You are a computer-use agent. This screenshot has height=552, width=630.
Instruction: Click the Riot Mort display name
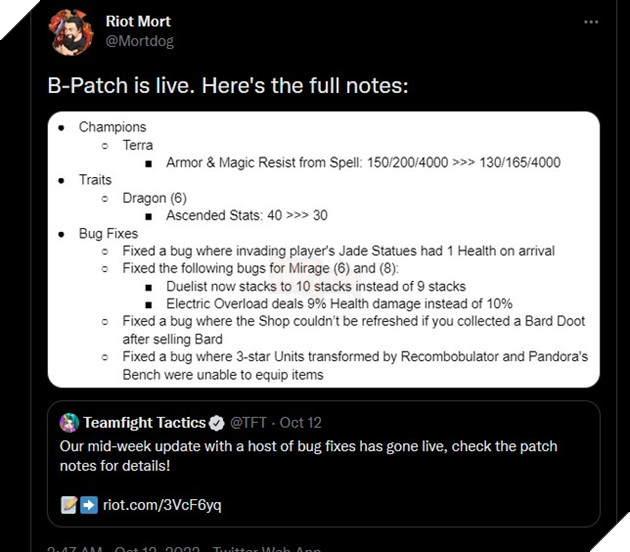coord(140,21)
